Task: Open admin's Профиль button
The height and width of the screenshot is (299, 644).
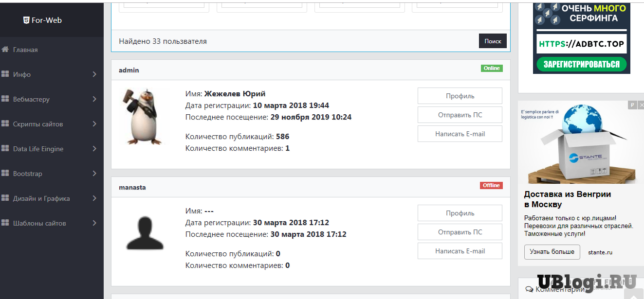Action: click(460, 96)
